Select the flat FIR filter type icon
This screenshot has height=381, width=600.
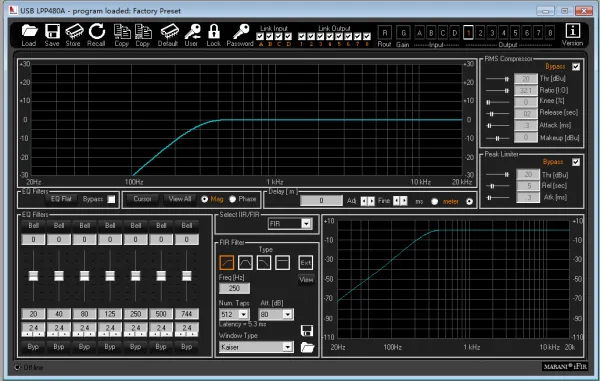click(x=282, y=263)
